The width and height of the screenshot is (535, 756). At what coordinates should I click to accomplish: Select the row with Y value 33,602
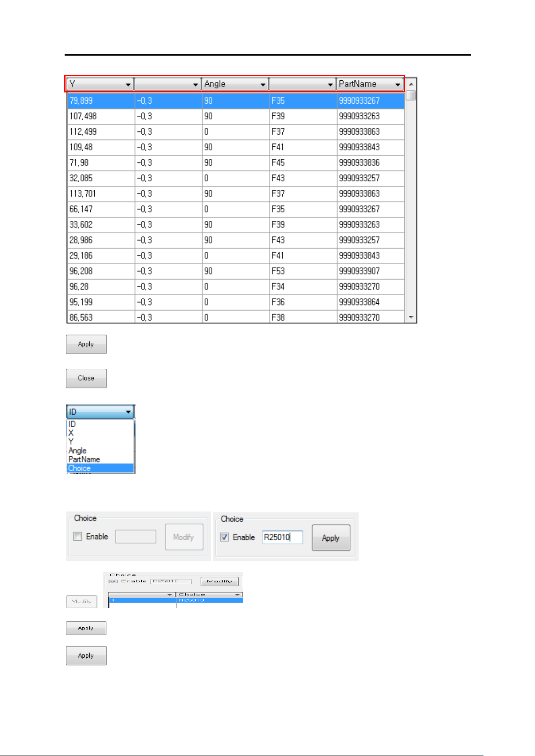[236, 224]
